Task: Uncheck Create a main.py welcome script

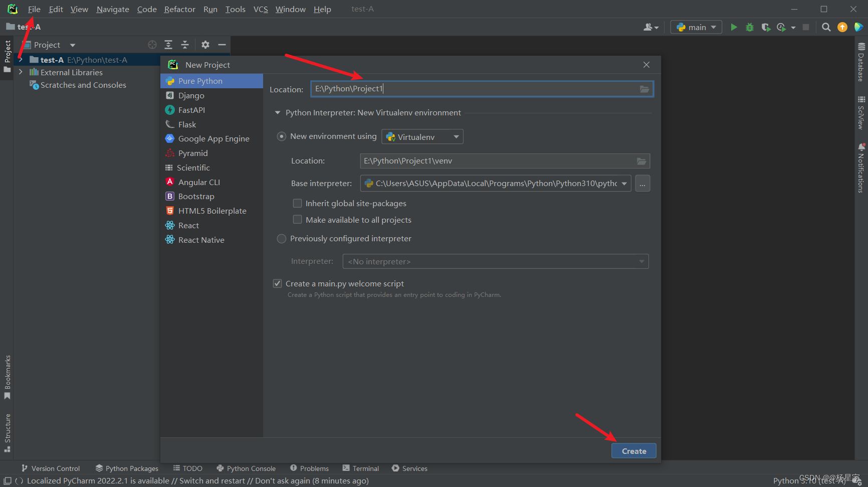Action: click(277, 283)
